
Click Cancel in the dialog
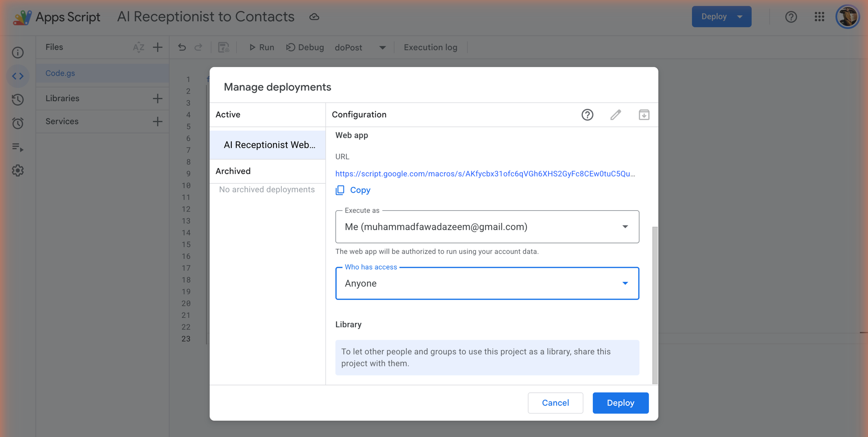pyautogui.click(x=556, y=403)
